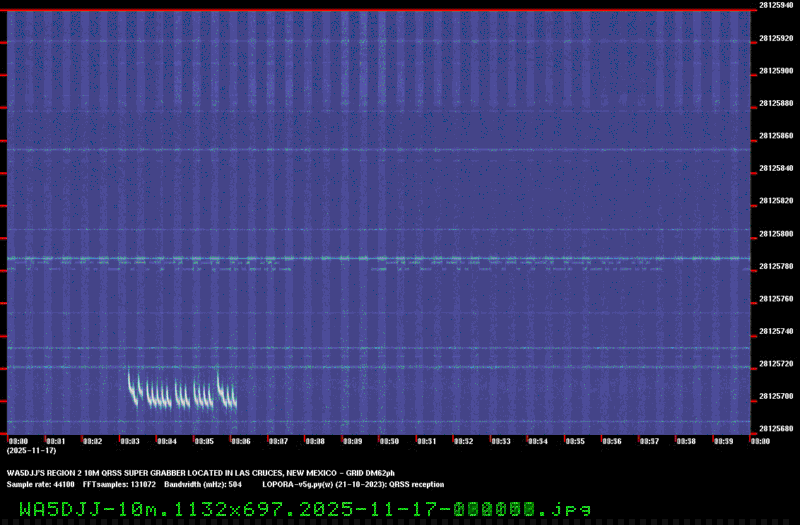Select the 00:06 time axis marker
This screenshot has height=525, width=800.
tap(240, 441)
